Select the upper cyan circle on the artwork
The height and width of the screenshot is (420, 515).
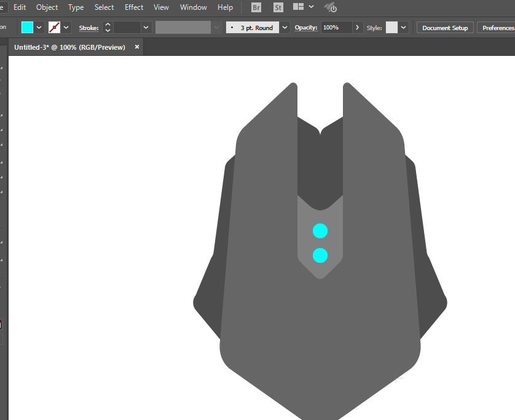click(320, 231)
